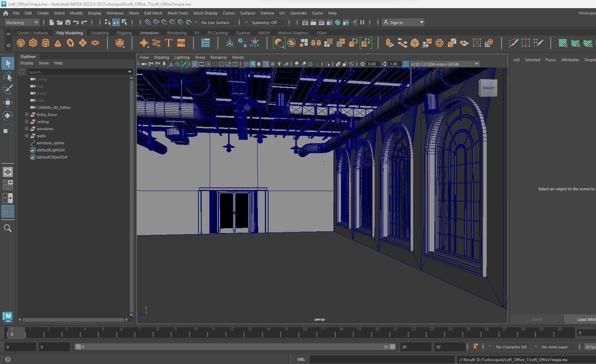Click the Save Scene disk icon
The height and width of the screenshot is (364, 596).
pyautogui.click(x=68, y=22)
